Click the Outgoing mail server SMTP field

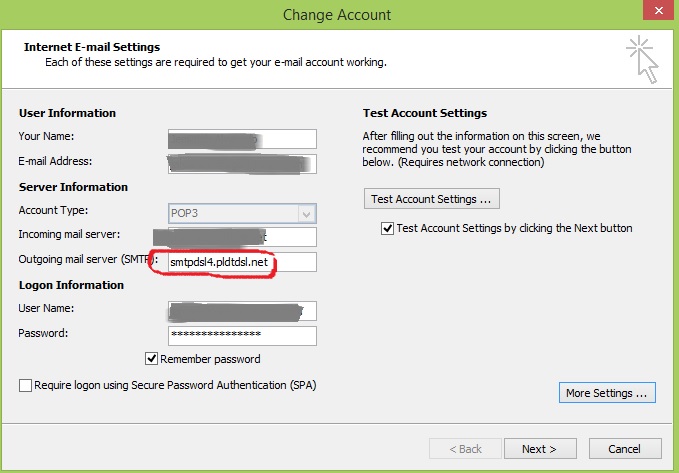pos(242,262)
